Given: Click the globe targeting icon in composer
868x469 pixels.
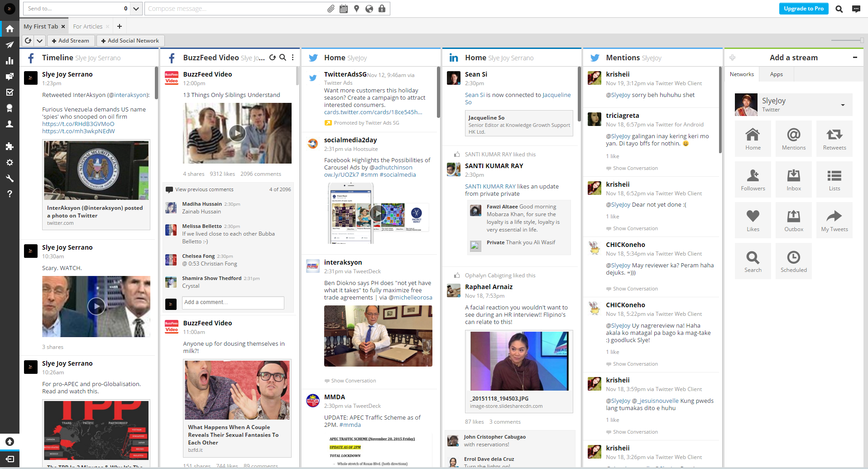Looking at the screenshot, I should click(369, 9).
